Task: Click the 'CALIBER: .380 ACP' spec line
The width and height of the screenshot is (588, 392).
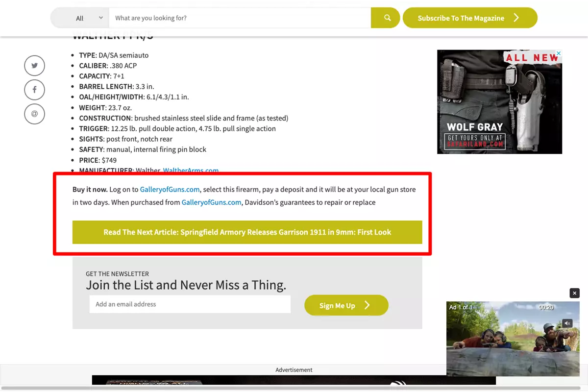Action: (108, 66)
